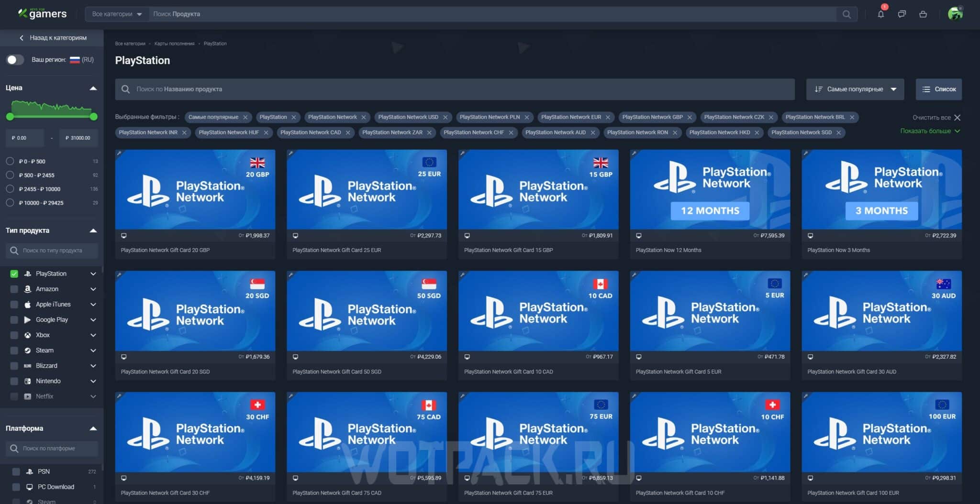Remove the PlayStation Network CAD filter
Viewport: 980px width, 504px height.
tap(348, 132)
